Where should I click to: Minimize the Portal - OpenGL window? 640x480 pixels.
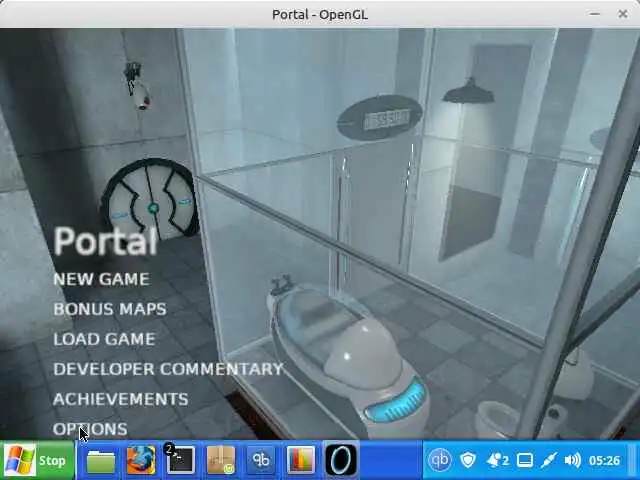595,14
